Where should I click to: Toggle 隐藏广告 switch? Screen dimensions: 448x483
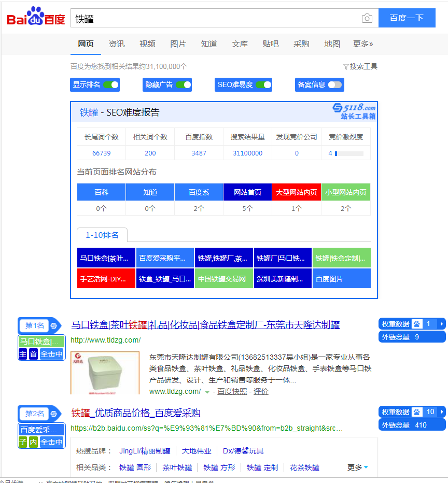point(184,84)
